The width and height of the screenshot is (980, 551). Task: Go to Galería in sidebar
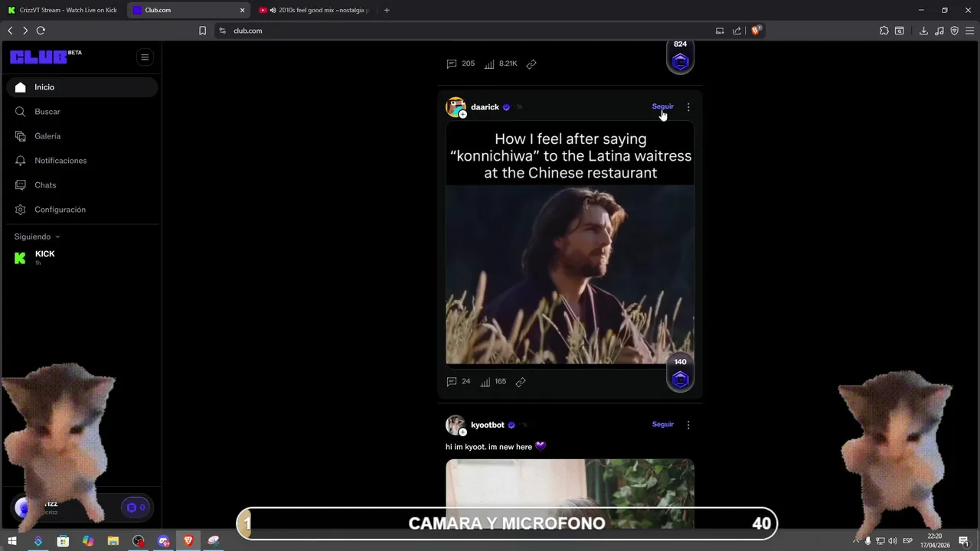[82, 136]
